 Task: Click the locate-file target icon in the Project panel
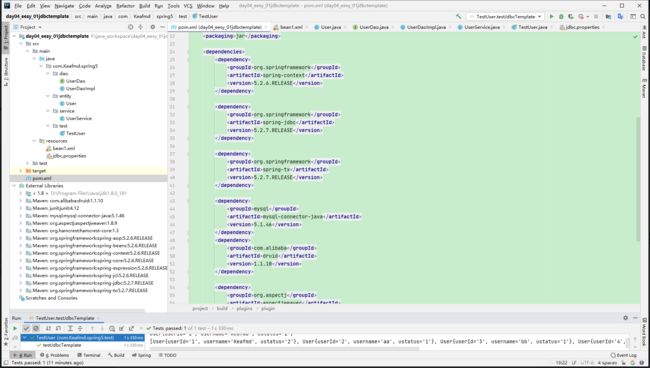click(131, 27)
